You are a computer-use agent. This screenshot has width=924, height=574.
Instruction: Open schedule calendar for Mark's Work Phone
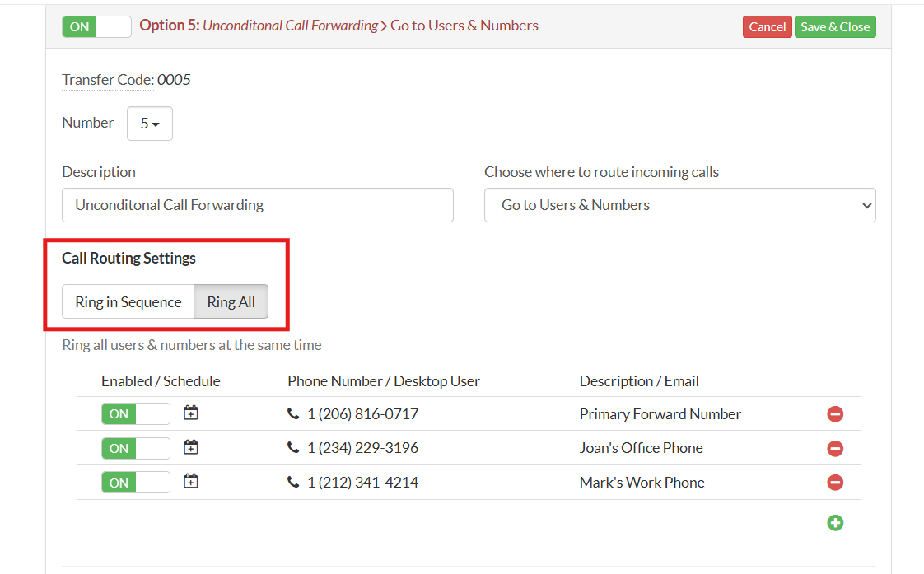click(x=191, y=481)
